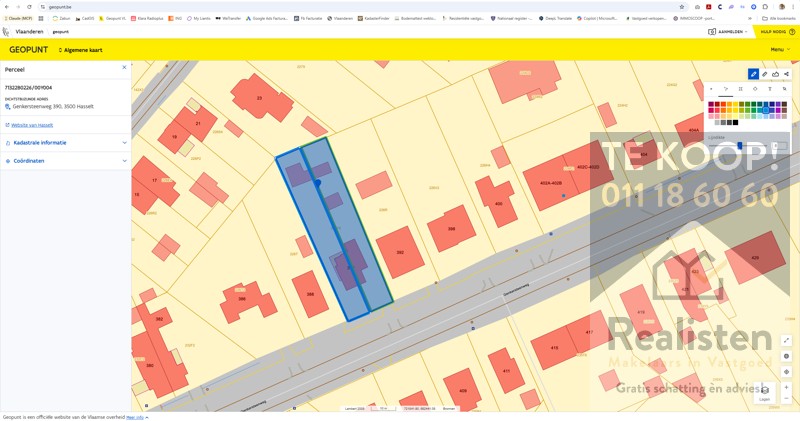Click the locate-me crosshair icon

click(x=787, y=371)
